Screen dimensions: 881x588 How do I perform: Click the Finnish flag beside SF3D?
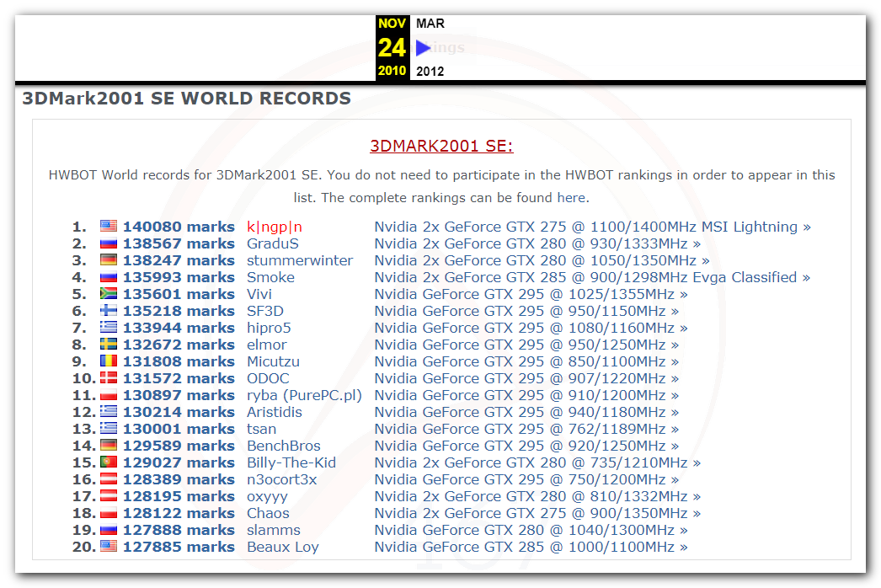click(x=109, y=310)
